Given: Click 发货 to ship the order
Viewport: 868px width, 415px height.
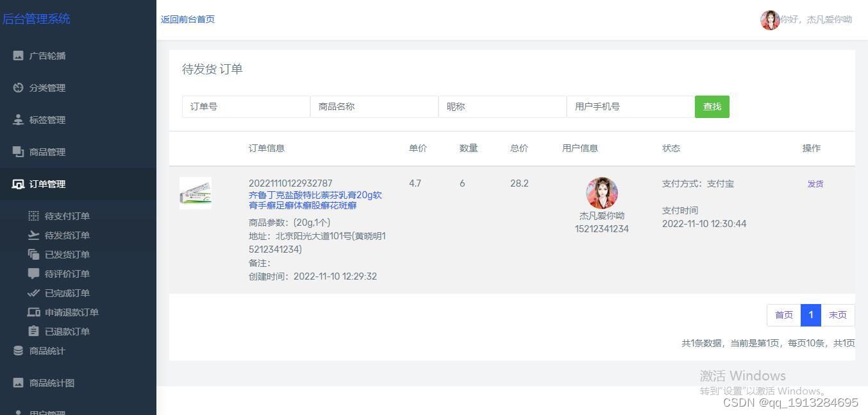Looking at the screenshot, I should [x=815, y=184].
